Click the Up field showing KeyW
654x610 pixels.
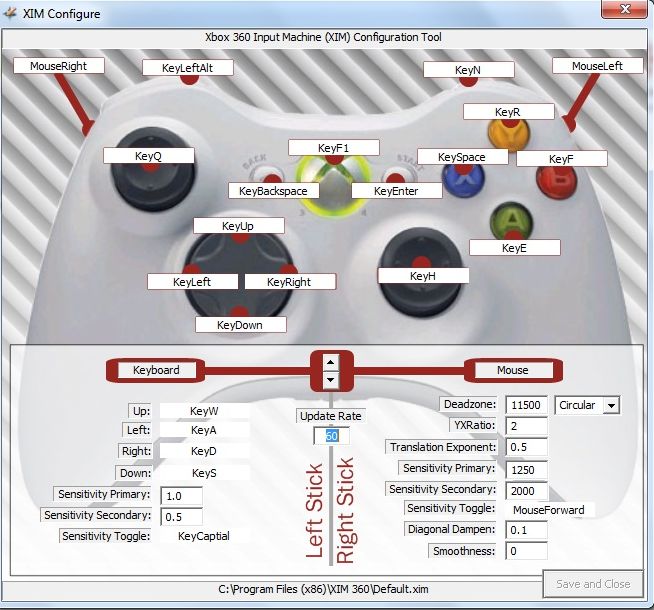(x=204, y=411)
